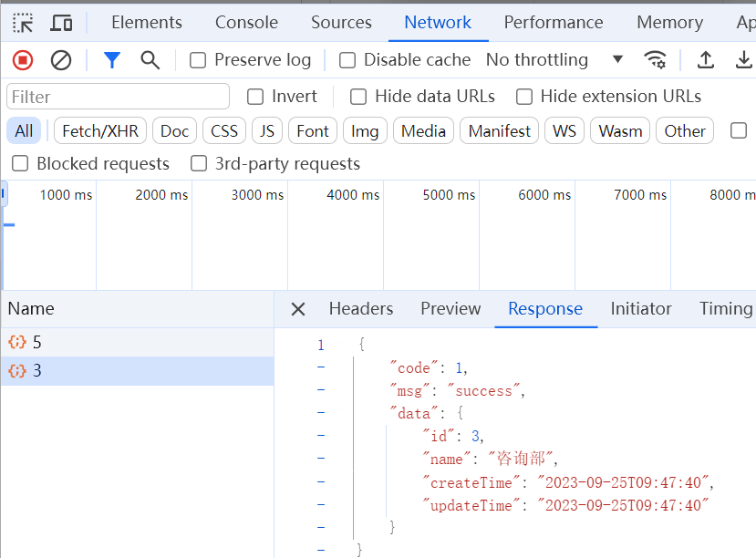Select the Network tab
This screenshot has height=558, width=756.
[438, 23]
